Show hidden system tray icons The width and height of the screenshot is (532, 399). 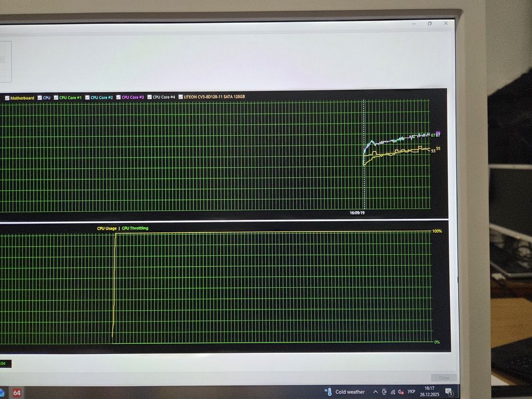point(375,392)
